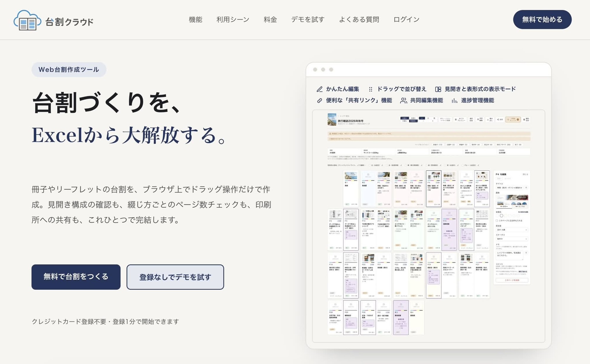
Task: Go to the 料金 nav item
Action: point(270,19)
